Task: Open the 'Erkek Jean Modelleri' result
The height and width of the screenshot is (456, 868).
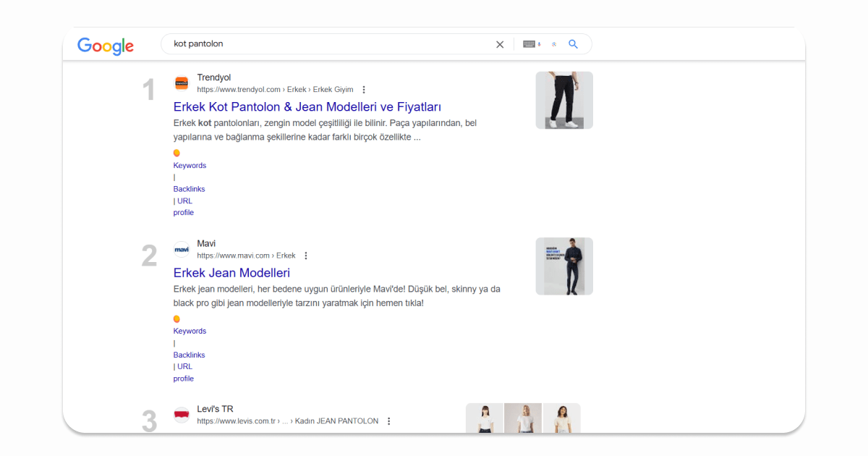Action: tap(231, 273)
